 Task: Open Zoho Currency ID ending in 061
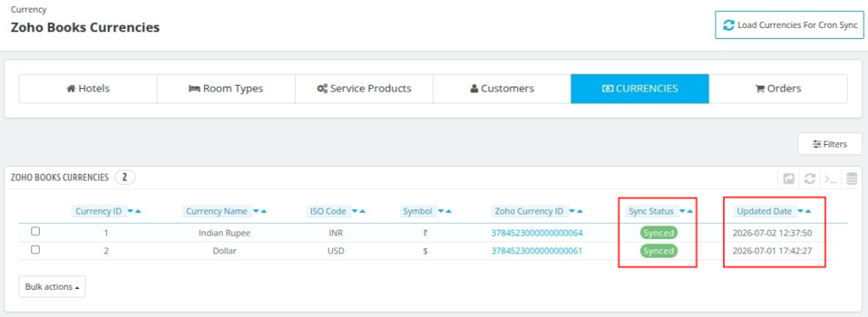pyautogui.click(x=537, y=251)
